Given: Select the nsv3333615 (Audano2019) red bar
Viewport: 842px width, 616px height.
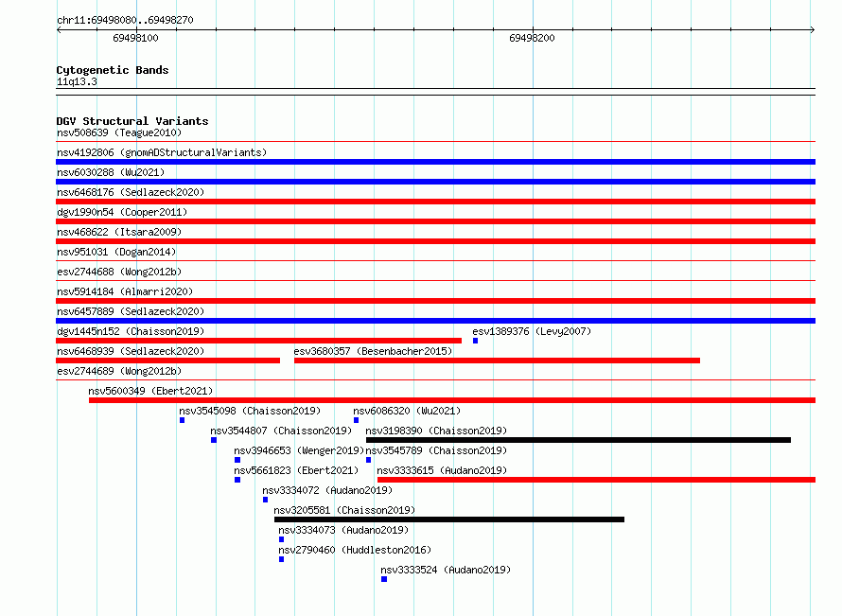Looking at the screenshot, I should click(x=597, y=480).
